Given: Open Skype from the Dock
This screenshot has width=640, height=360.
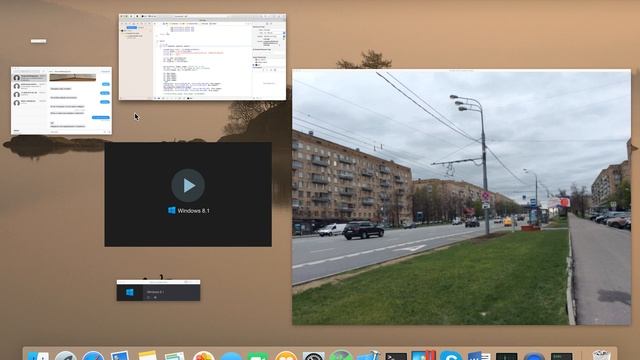Looking at the screenshot, I should 451,356.
